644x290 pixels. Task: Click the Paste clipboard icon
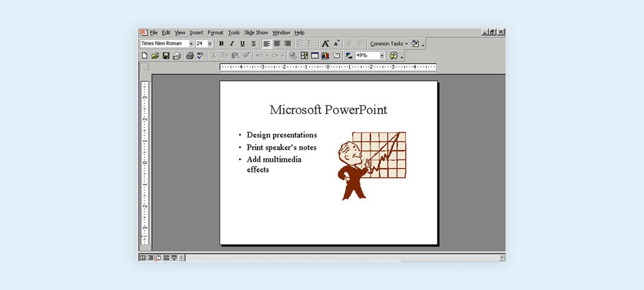[235, 55]
